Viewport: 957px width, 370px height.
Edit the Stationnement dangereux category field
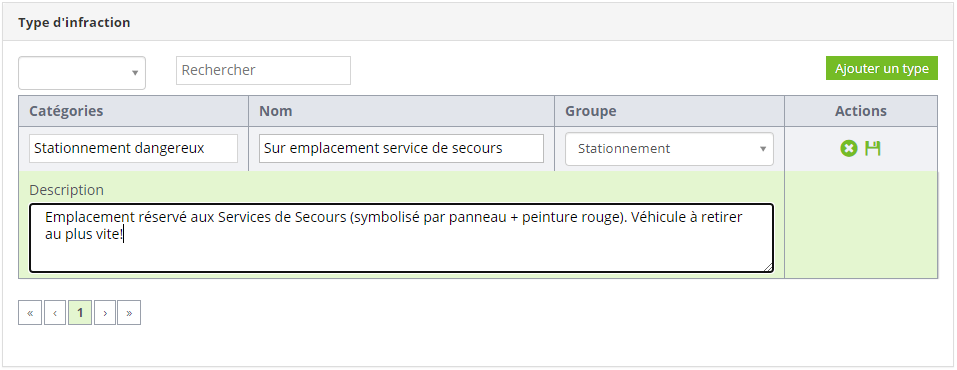(134, 148)
